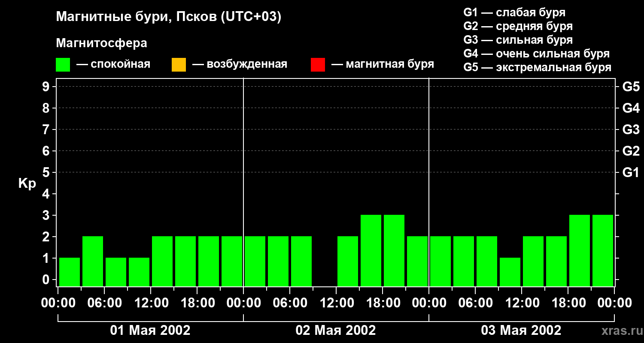Click the orange 'возбужденная' legend swatch

179,65
